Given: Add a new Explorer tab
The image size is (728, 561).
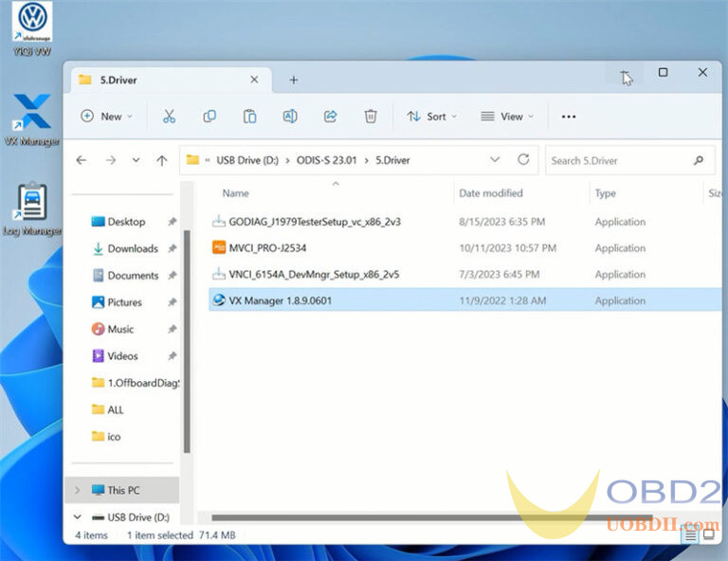Looking at the screenshot, I should (x=294, y=81).
